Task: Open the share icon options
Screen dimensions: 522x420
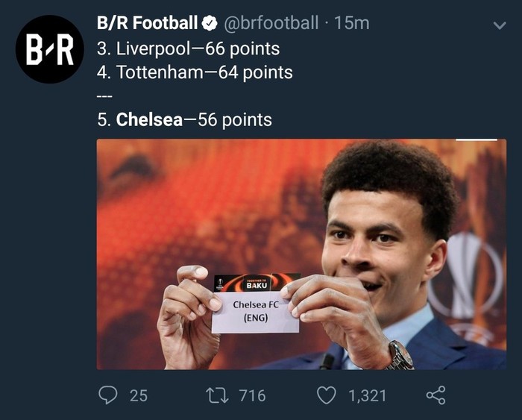Action: pyautogui.click(x=435, y=395)
